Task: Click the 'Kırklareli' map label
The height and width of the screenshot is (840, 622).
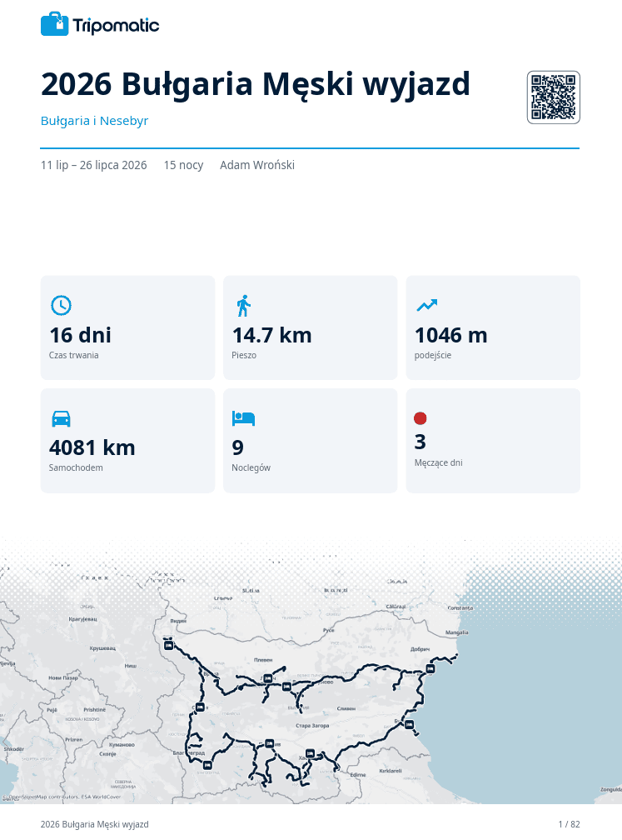Action: coord(391,771)
